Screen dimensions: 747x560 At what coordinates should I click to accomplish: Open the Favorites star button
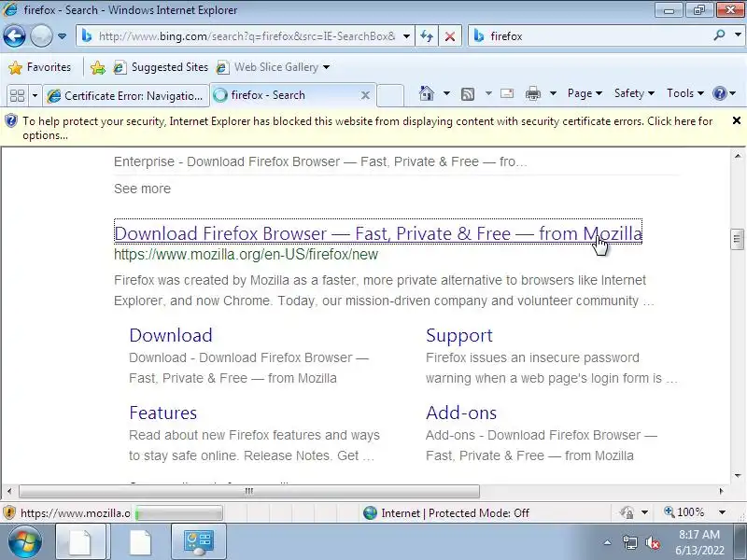40,67
